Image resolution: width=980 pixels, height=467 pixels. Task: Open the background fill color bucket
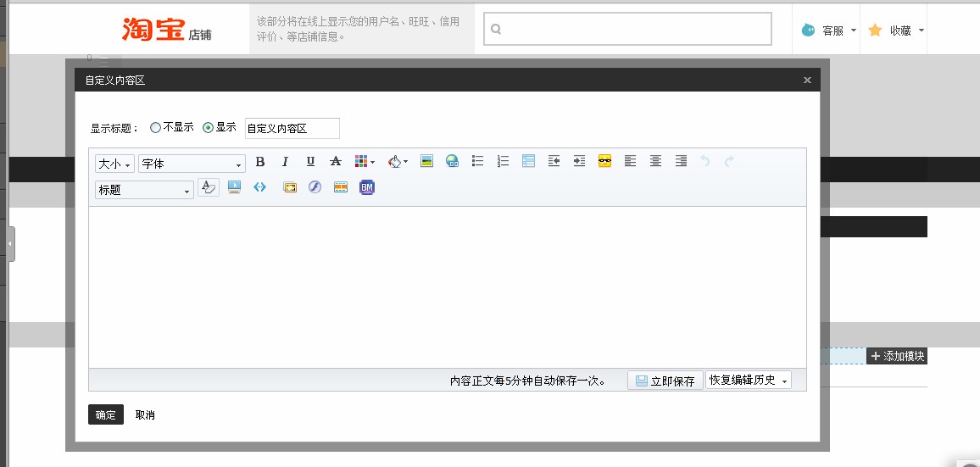tap(398, 162)
